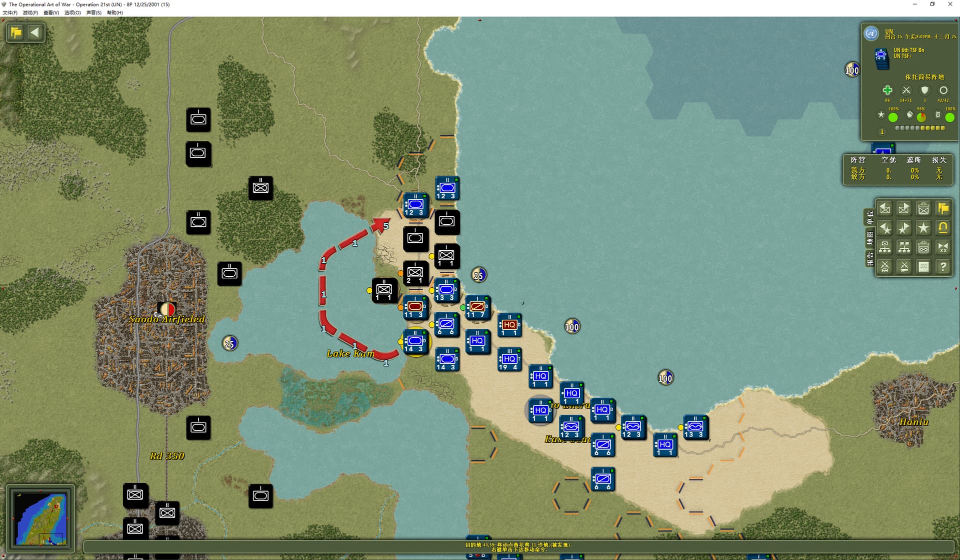The height and width of the screenshot is (560, 960).
Task: Select the red tank unit marked 11 3
Action: [x=415, y=307]
